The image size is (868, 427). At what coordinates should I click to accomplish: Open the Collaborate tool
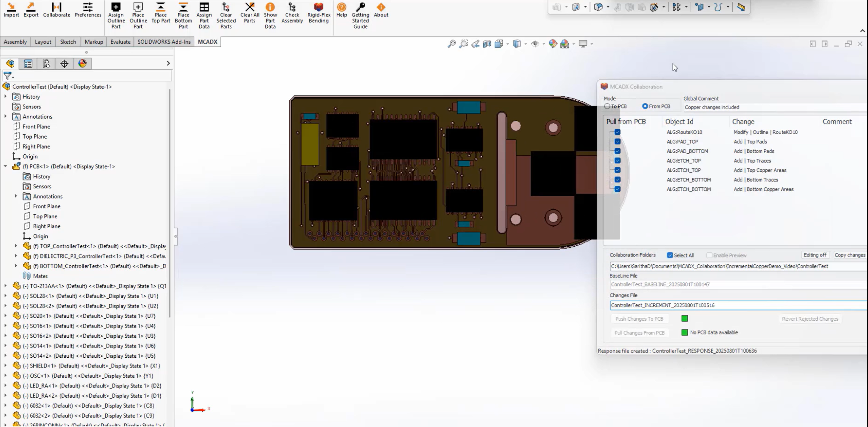tap(57, 10)
